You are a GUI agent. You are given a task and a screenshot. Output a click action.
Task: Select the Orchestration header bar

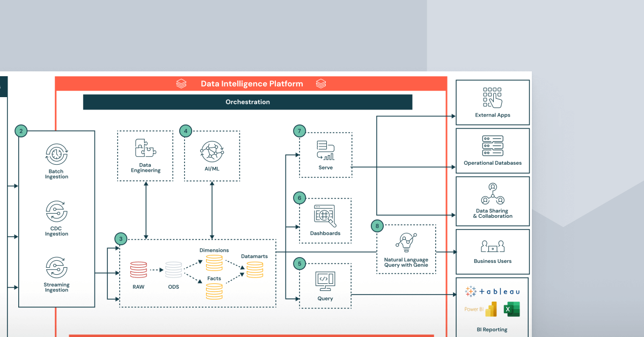tap(247, 102)
